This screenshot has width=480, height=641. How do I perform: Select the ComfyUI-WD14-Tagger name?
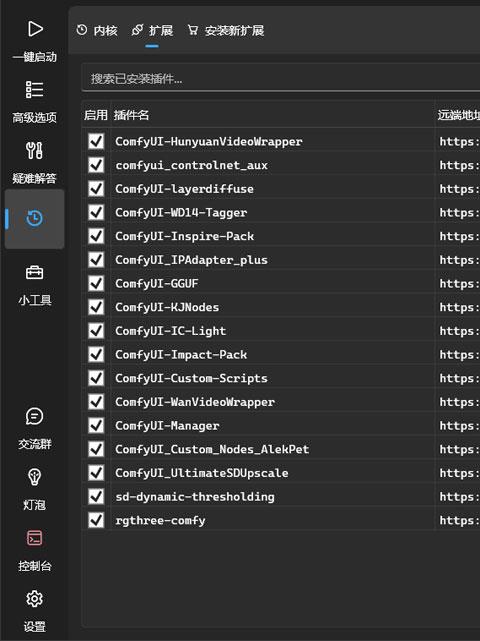[181, 213]
